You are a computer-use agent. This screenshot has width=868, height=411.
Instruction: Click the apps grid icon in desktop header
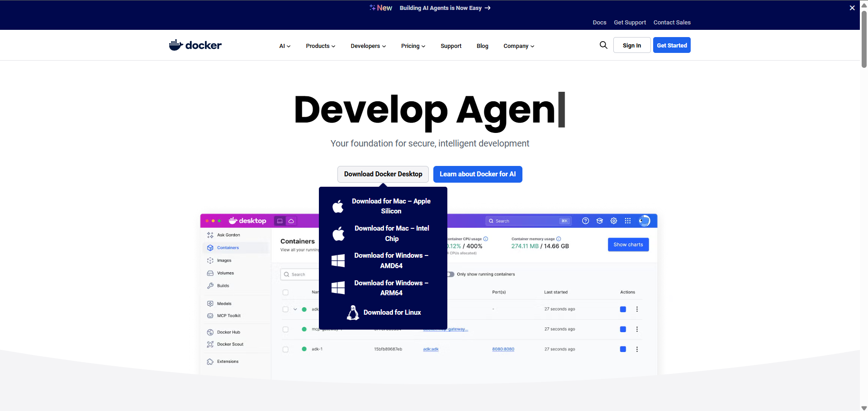pyautogui.click(x=628, y=221)
